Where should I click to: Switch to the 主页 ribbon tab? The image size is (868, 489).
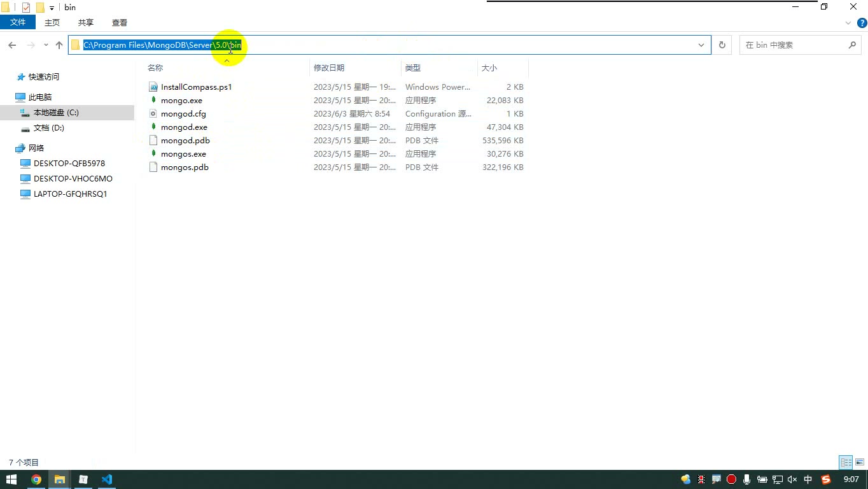click(x=52, y=22)
